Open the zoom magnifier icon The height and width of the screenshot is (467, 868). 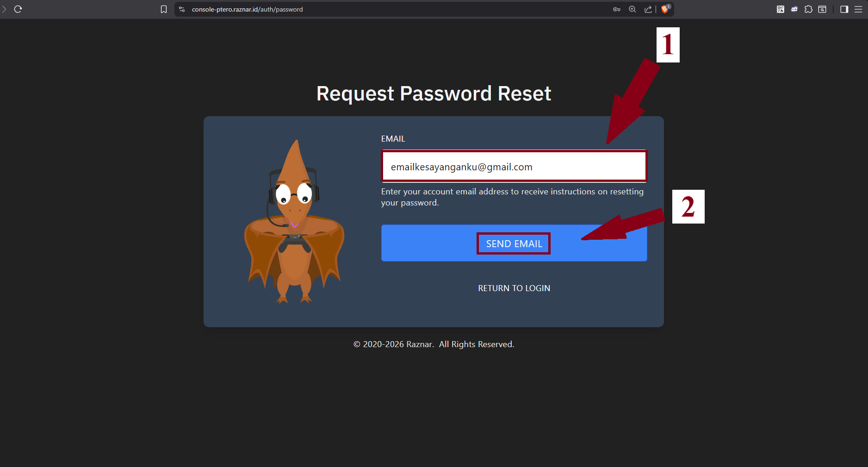(x=632, y=9)
